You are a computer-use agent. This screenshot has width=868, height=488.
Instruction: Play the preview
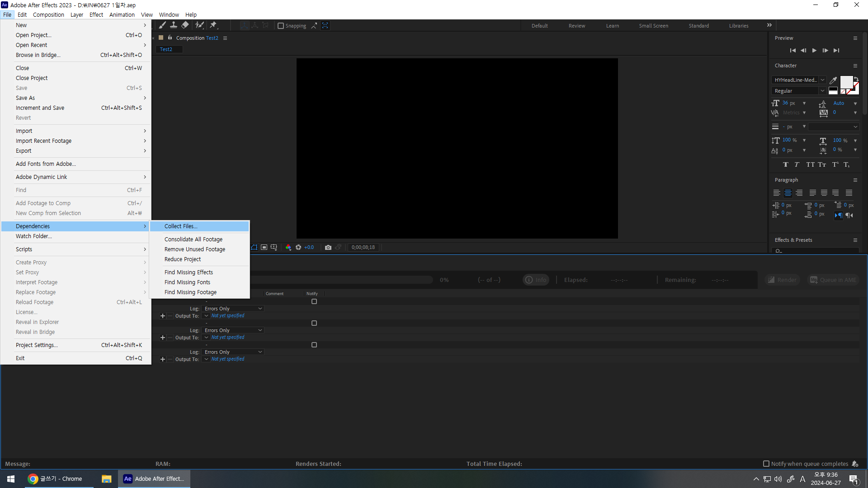[x=814, y=51]
